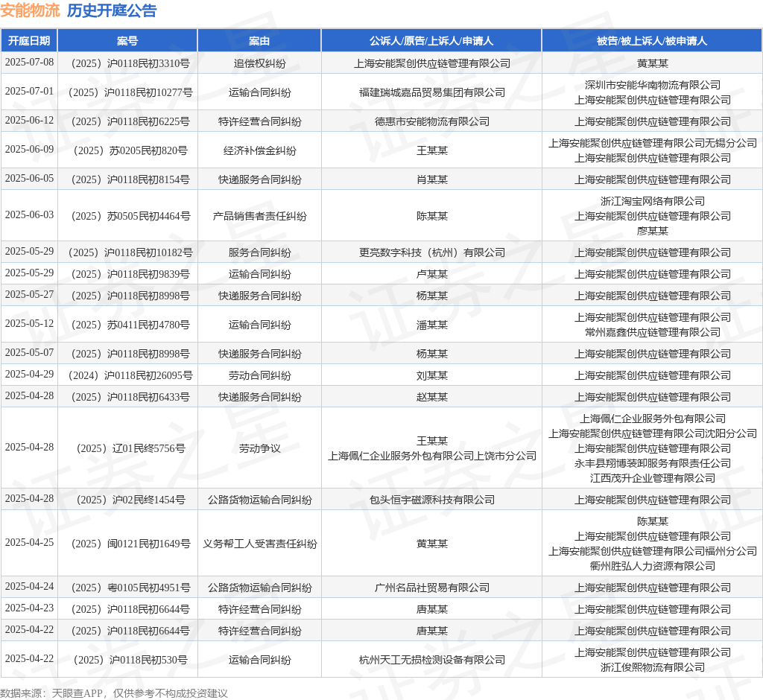Viewport: 763px width, 700px height.
Task: Click defendant 深圳市安能华南物流有限公司
Action: coord(653,85)
